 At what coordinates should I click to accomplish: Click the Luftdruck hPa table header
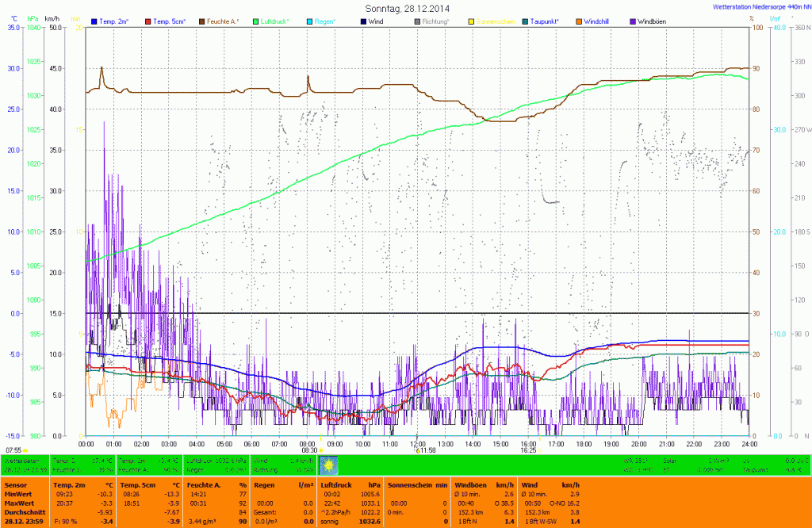pos(350,484)
